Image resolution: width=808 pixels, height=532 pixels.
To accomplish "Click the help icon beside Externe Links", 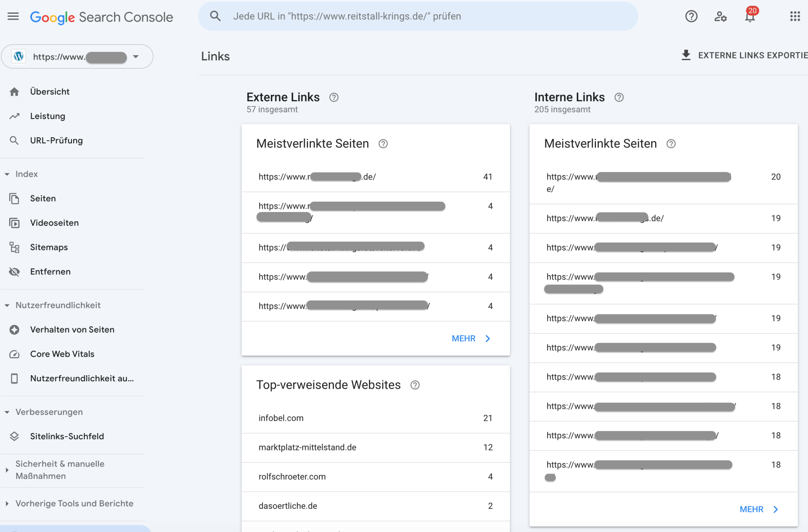I will (334, 97).
